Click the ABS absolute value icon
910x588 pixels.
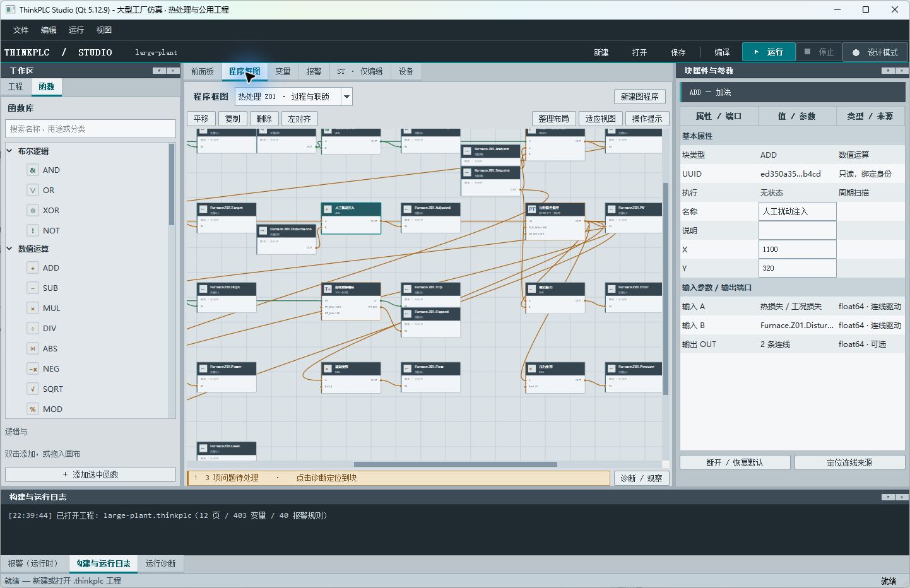[33, 349]
